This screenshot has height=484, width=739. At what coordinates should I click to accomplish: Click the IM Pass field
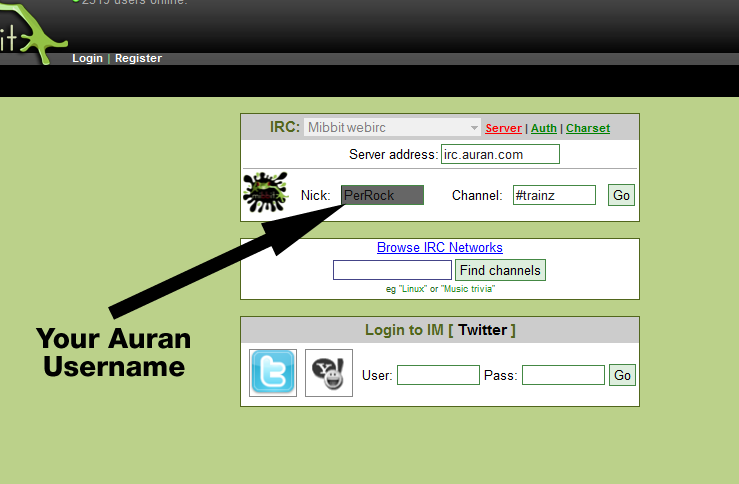pos(563,375)
